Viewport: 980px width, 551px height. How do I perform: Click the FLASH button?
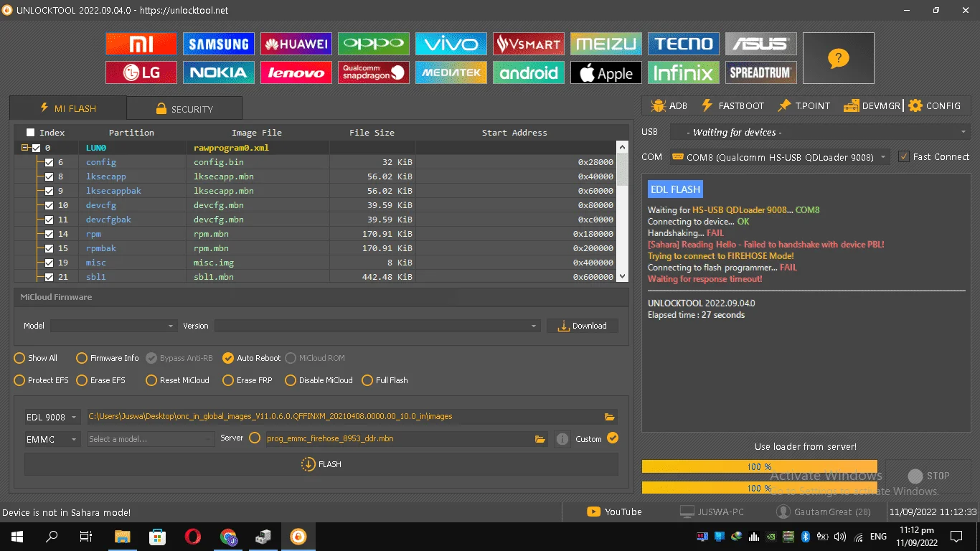coord(321,464)
